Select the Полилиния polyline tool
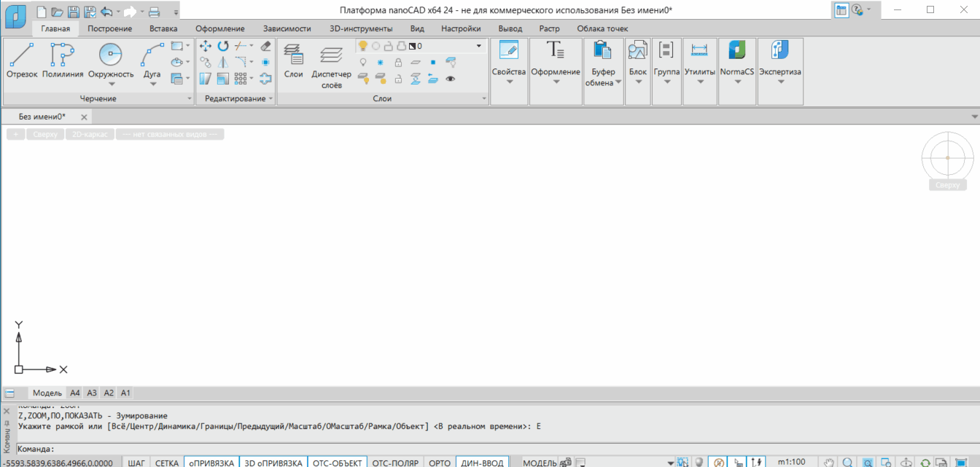Image resolution: width=980 pixels, height=467 pixels. pos(63,60)
